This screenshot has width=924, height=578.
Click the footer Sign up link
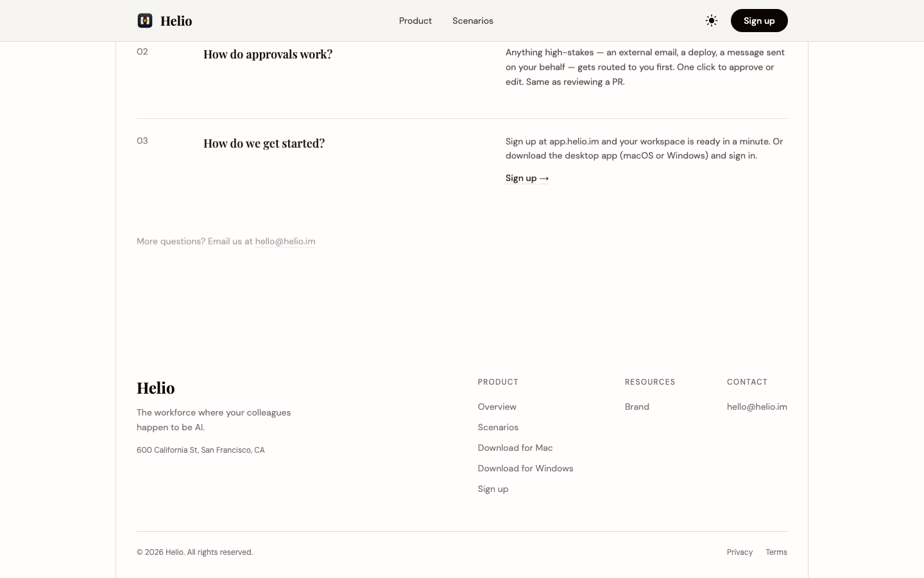point(493,489)
